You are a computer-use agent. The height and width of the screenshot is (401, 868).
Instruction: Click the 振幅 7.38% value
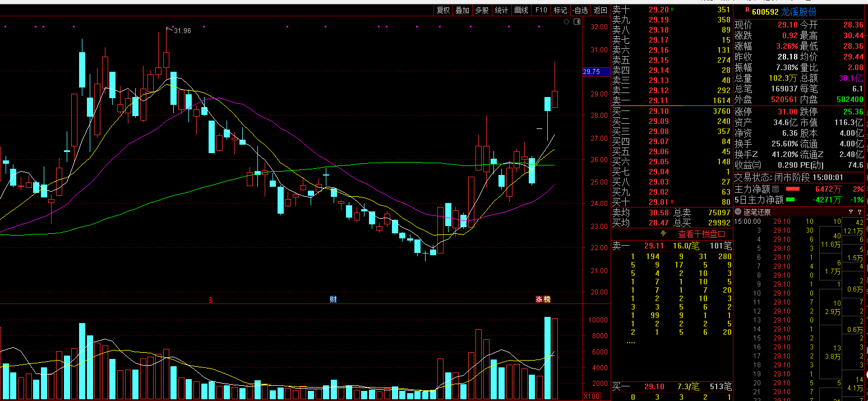tap(786, 67)
